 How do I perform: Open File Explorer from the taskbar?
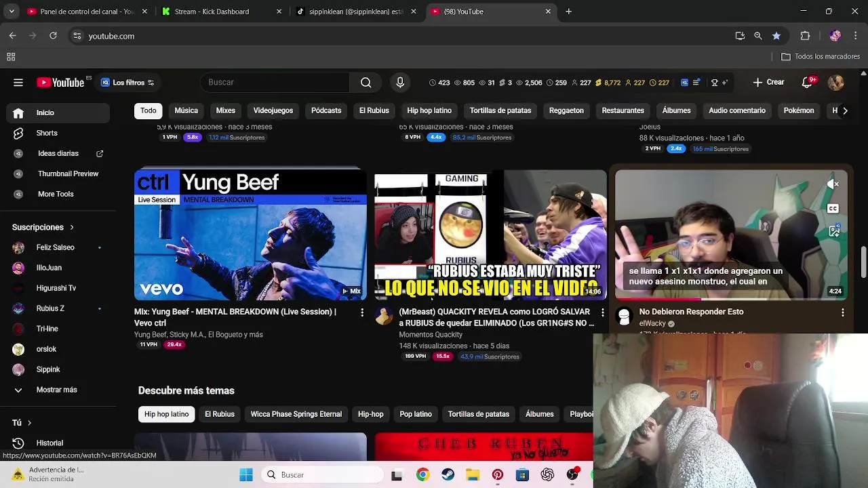[x=473, y=475]
